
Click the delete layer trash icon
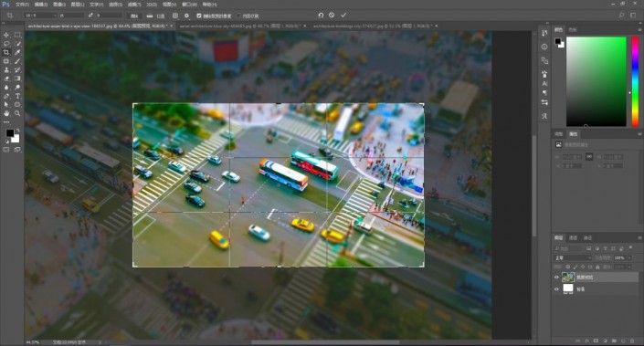[632, 341]
